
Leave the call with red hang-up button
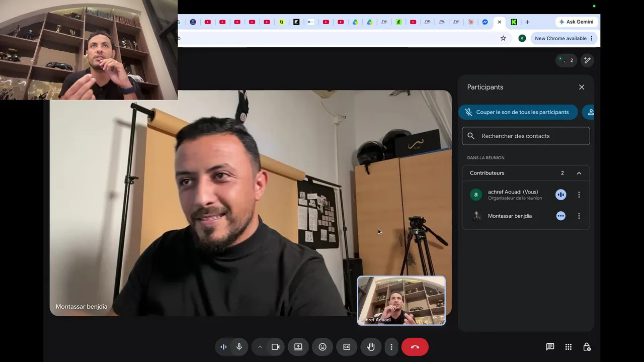click(x=415, y=347)
